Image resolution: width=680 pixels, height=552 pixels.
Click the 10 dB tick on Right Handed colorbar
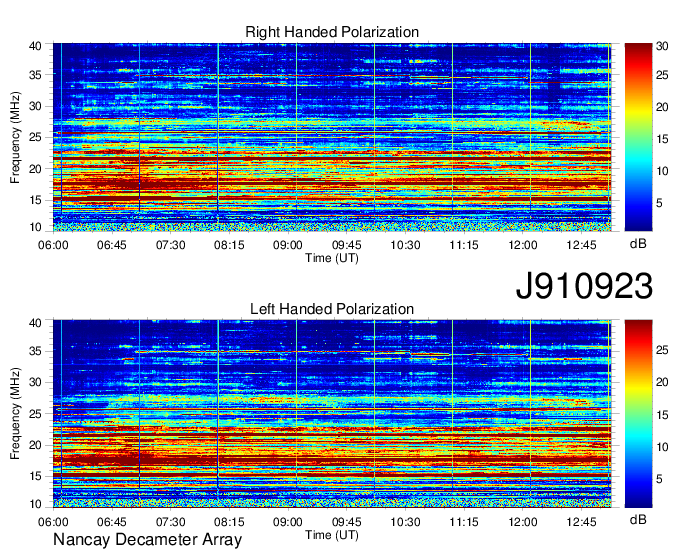click(x=662, y=171)
